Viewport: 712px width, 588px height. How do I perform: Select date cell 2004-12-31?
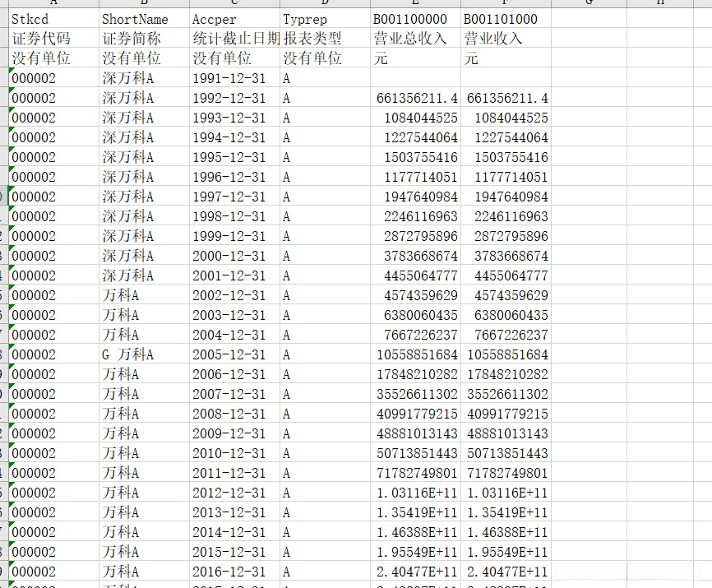coord(235,335)
